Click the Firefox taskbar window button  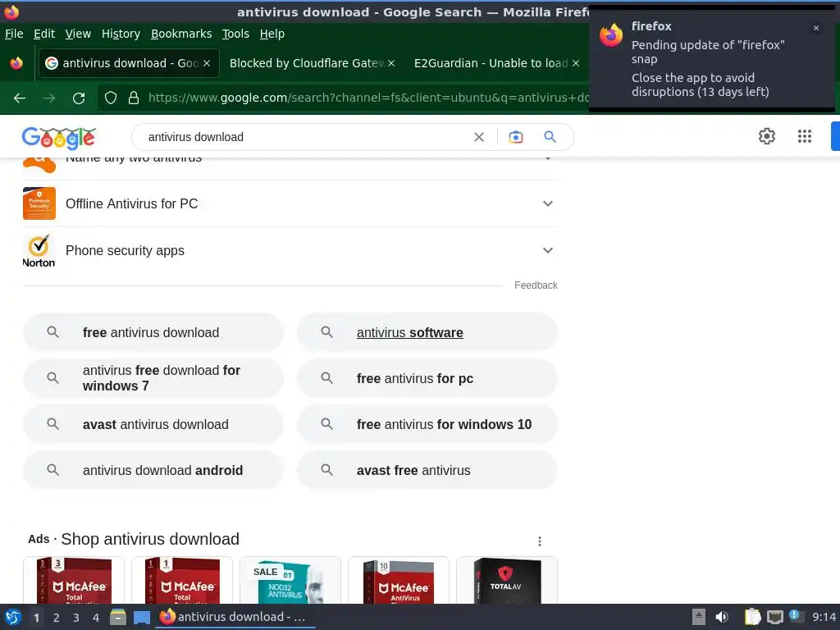point(235,617)
